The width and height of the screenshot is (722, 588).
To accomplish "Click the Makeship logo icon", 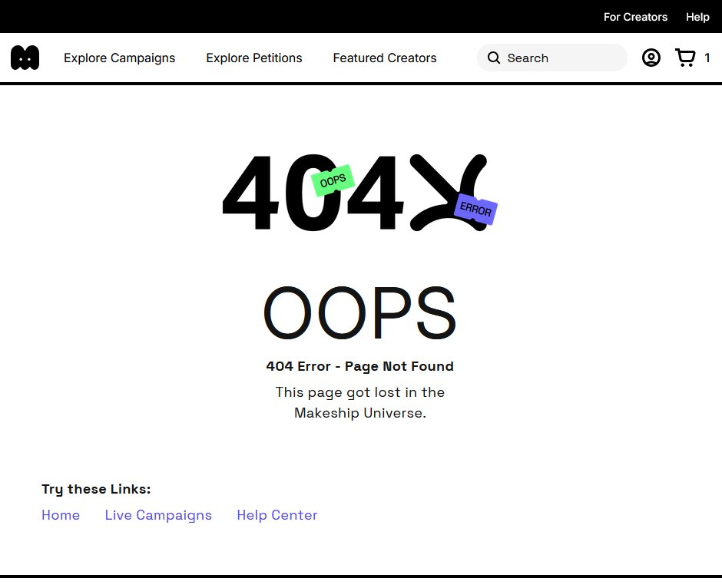I will coord(25,58).
